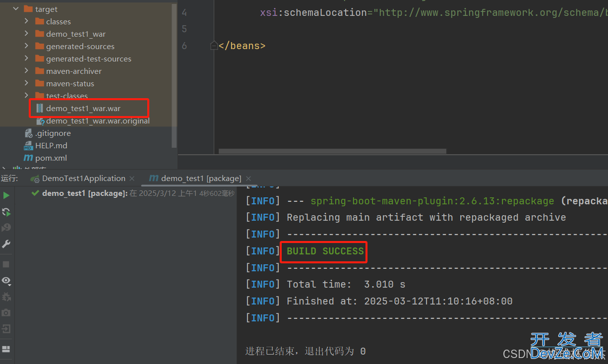The width and height of the screenshot is (608, 364).
Task: Click the Replacing main artifact console line
Action: (x=426, y=217)
